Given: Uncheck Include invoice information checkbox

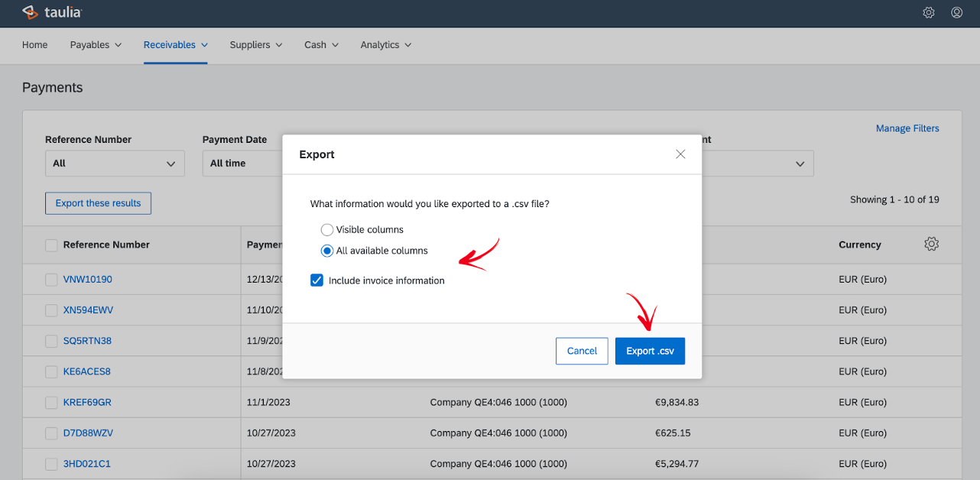Looking at the screenshot, I should click(317, 281).
